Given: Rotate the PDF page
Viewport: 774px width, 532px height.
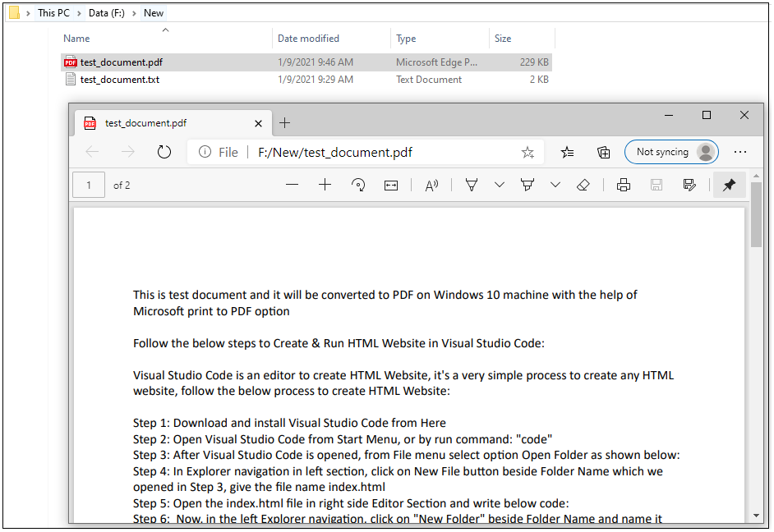Looking at the screenshot, I should 358,185.
